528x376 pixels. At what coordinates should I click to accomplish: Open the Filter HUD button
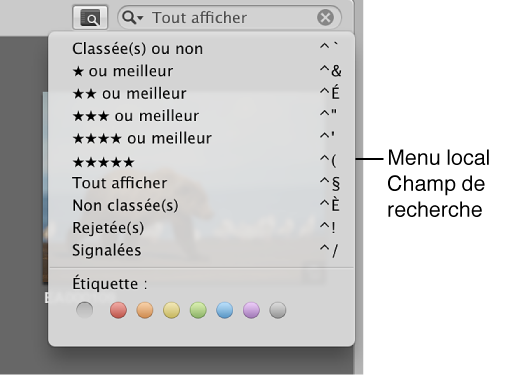click(90, 18)
